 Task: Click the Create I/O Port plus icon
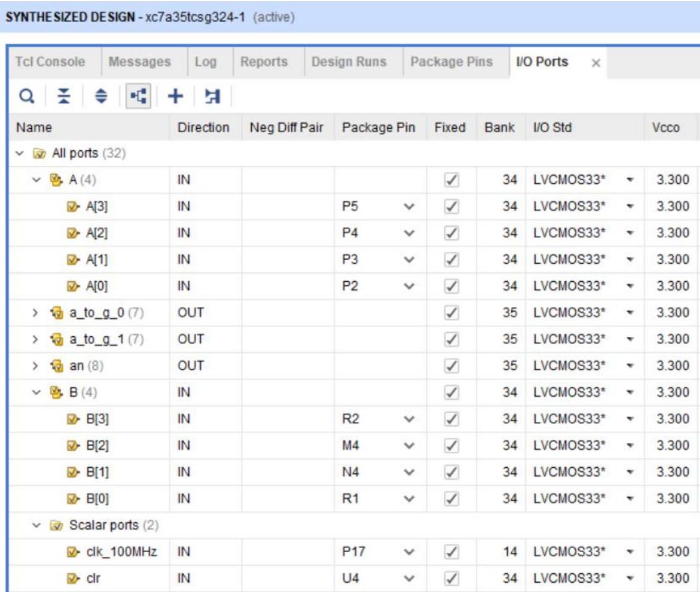(x=175, y=97)
